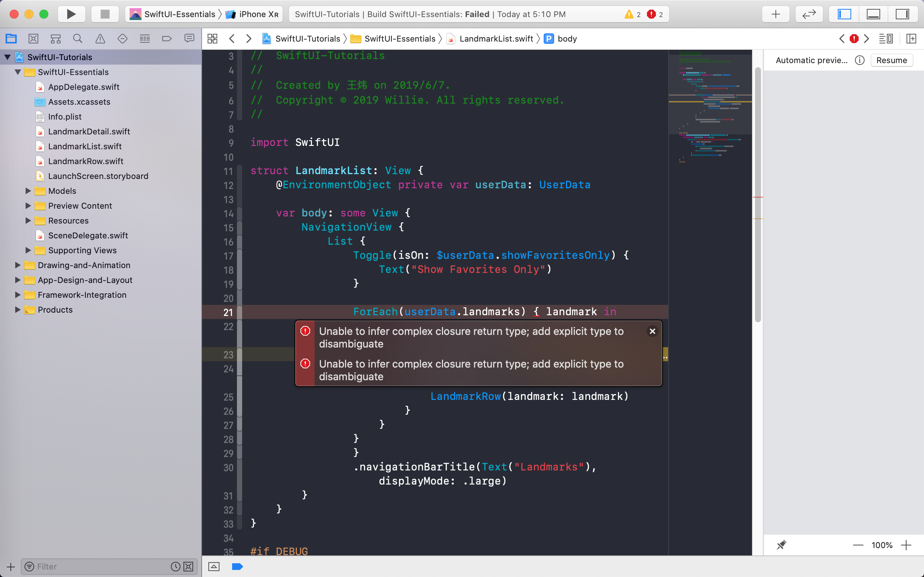
Task: Zoom out the preview canvas
Action: point(858,545)
